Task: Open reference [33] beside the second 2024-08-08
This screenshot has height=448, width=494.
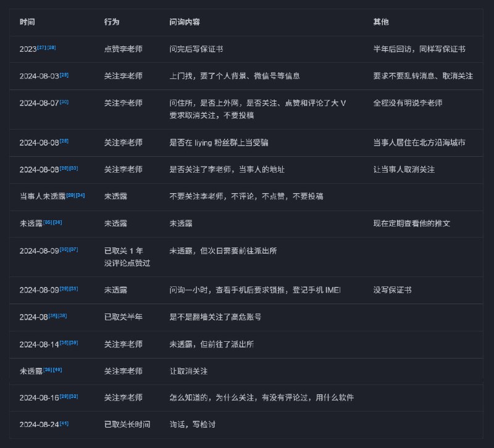Action: tap(75, 167)
